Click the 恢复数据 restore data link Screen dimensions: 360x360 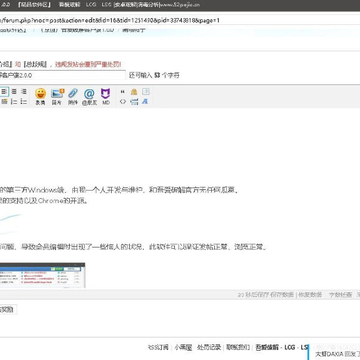[310, 295]
